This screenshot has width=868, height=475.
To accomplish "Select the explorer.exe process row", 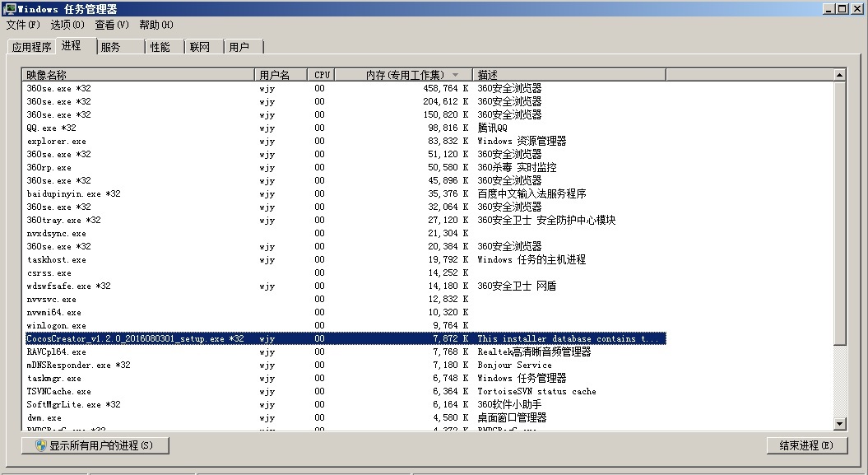I will [x=346, y=141].
